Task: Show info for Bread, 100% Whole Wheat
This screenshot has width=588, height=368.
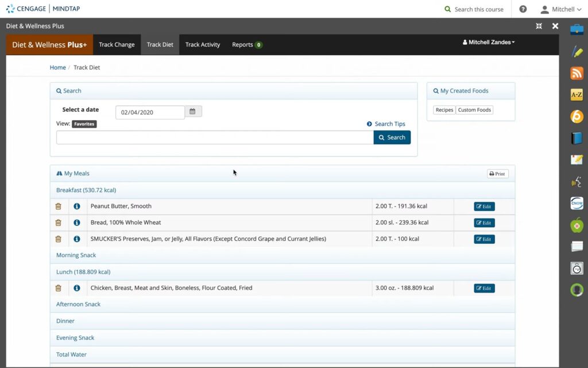Action: (x=76, y=223)
